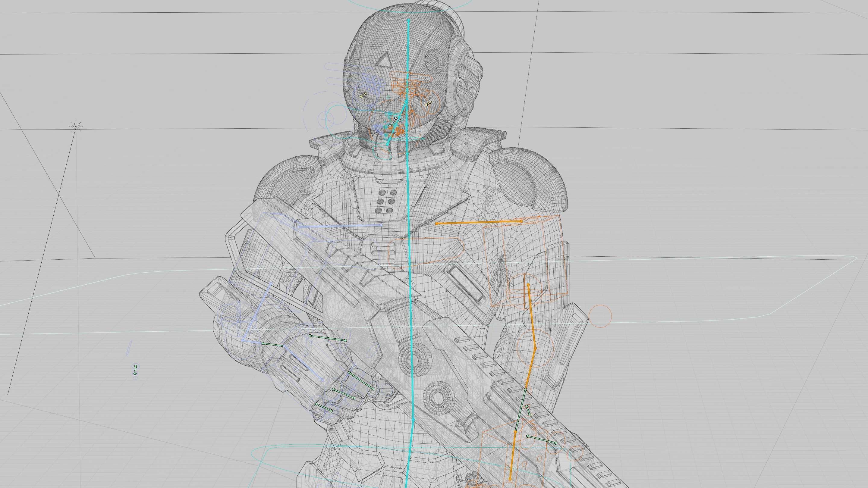Select the lowest green finger bone on the gauntlet hand

[x=324, y=408]
